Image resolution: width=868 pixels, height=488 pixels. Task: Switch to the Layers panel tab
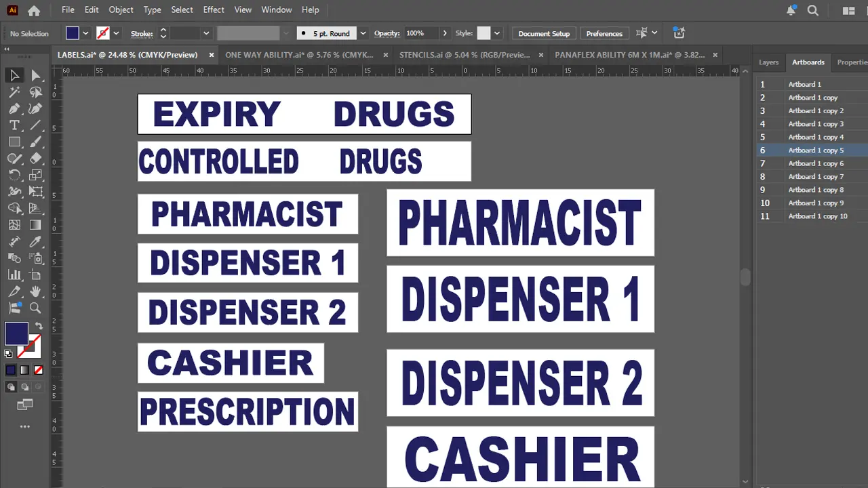(768, 62)
